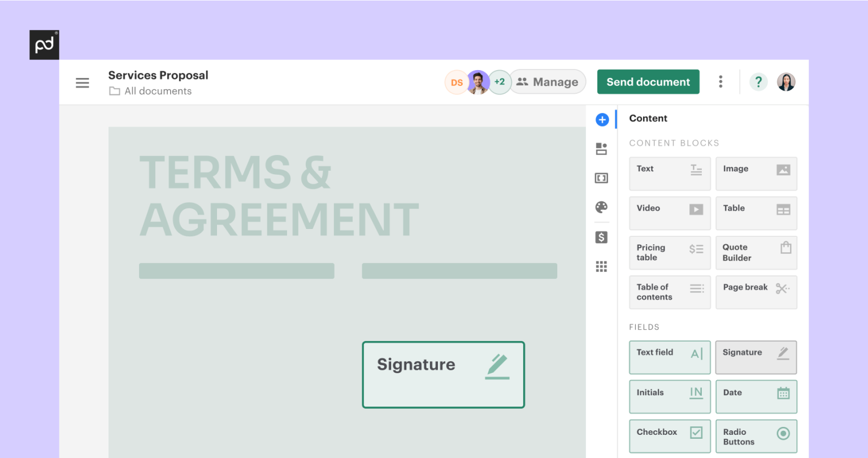The width and height of the screenshot is (868, 458).
Task: Add a Radio Buttons field
Action: [756, 436]
